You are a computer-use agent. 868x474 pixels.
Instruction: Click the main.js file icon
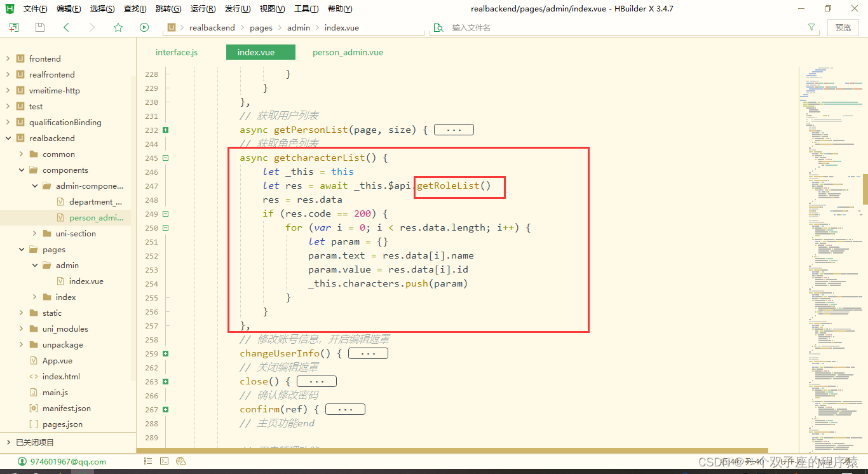coord(34,392)
